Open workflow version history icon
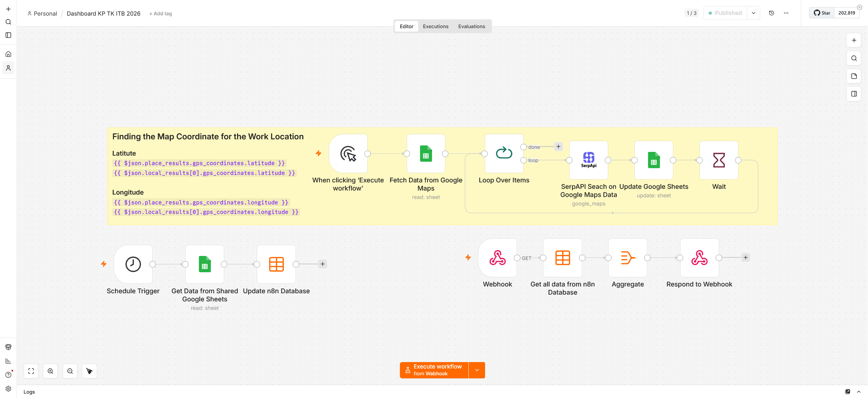The width and height of the screenshot is (868, 398). click(771, 13)
